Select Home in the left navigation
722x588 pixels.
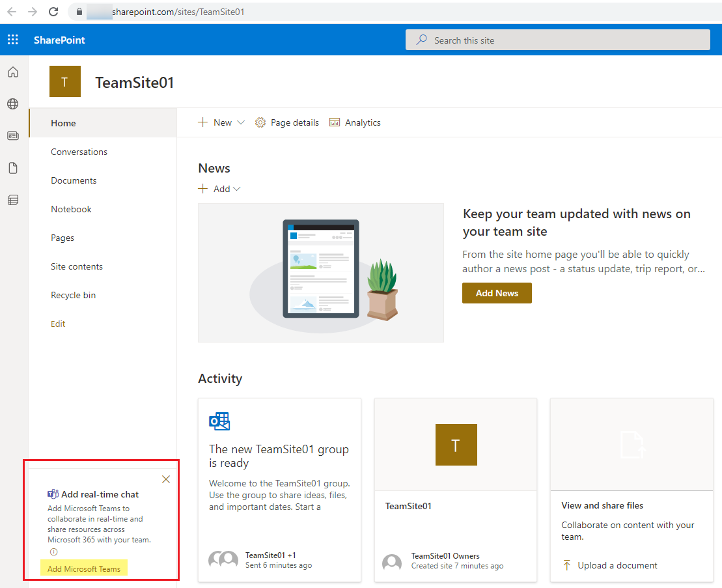click(x=103, y=123)
